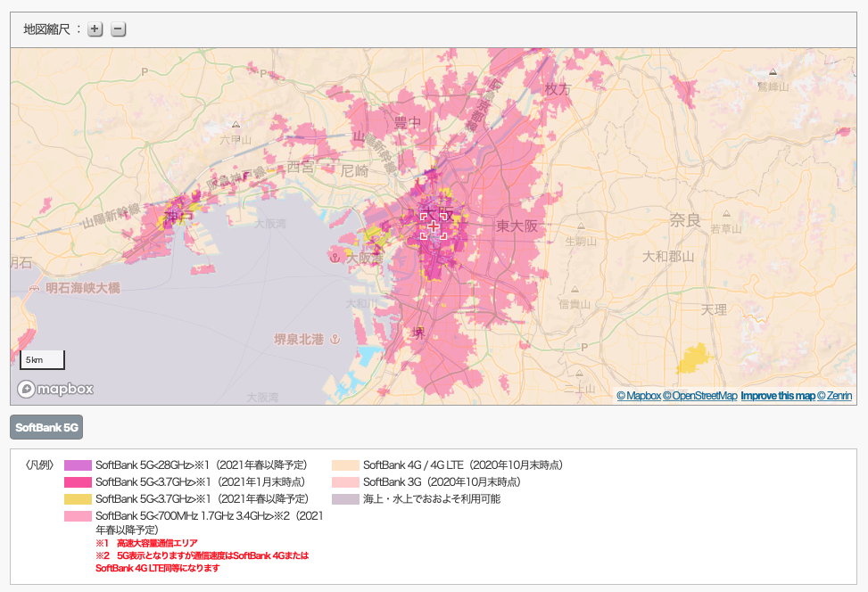Click the 明石海峡大橋 bridge label
This screenshot has height=592, width=868.
pyautogui.click(x=83, y=288)
